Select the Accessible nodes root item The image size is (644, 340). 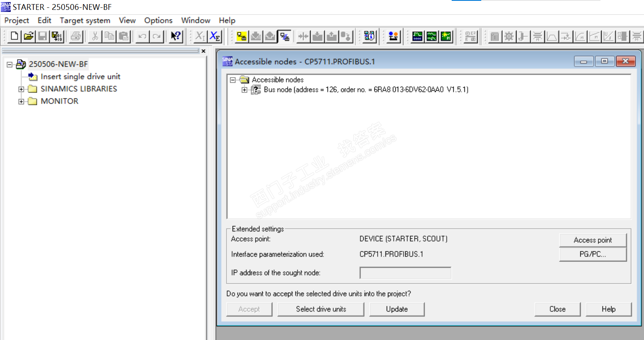tap(278, 80)
